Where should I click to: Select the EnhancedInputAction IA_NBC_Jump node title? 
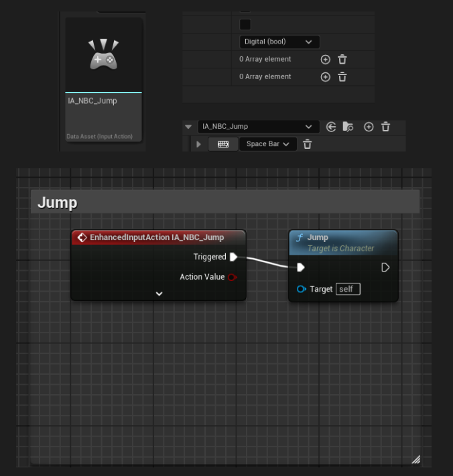pyautogui.click(x=158, y=237)
